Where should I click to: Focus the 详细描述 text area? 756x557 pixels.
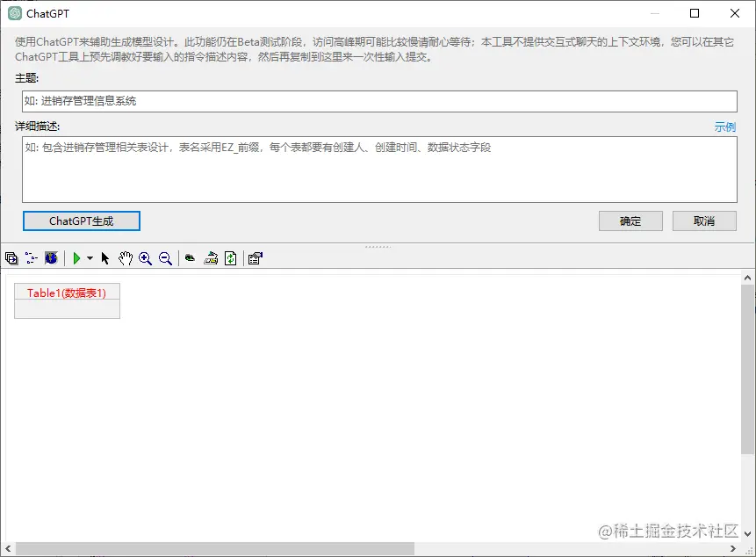[379, 170]
